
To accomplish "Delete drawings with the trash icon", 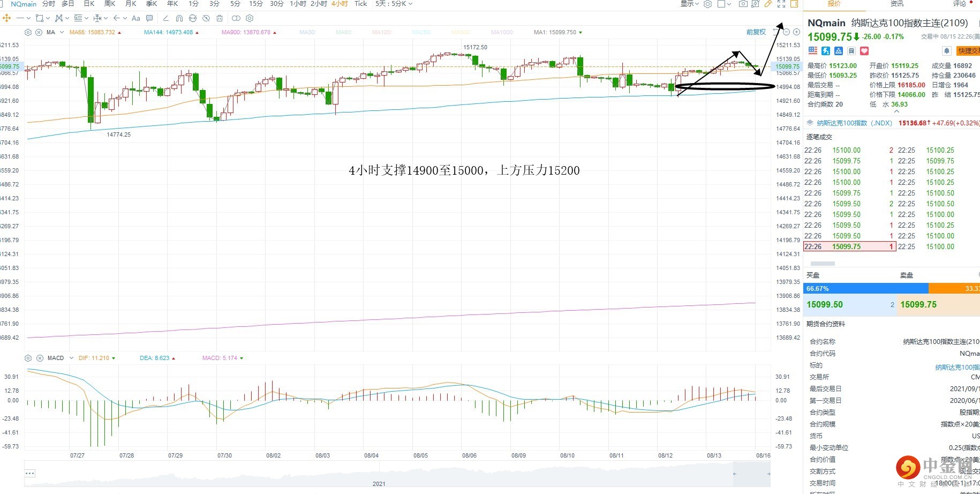I will (x=220, y=18).
